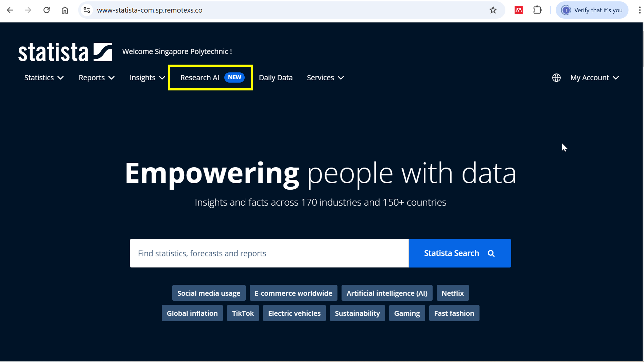
Task: Select the 'Social media usage' topic tag
Action: (x=209, y=293)
